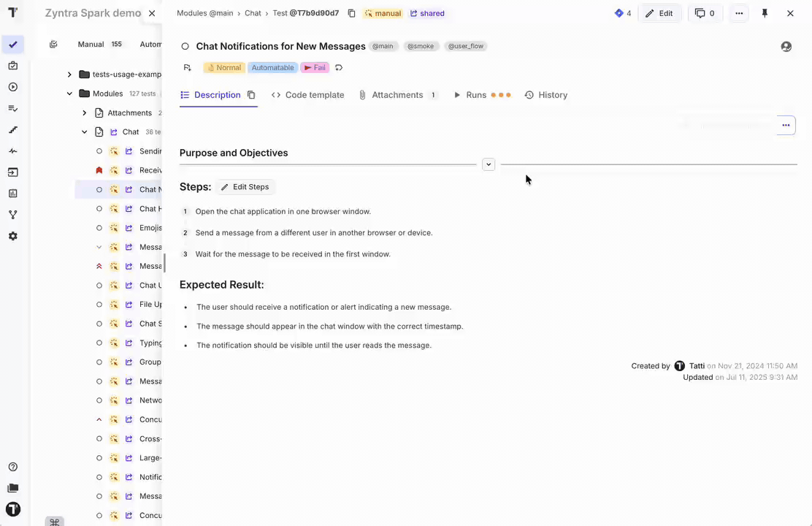This screenshot has width=812, height=526.
Task: Switch to the Code template tab
Action: tap(307, 95)
